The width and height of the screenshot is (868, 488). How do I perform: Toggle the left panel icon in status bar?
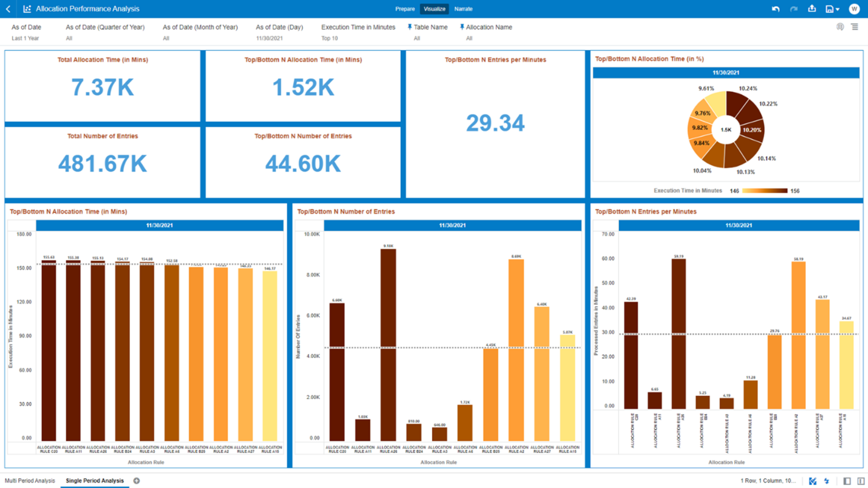click(847, 481)
